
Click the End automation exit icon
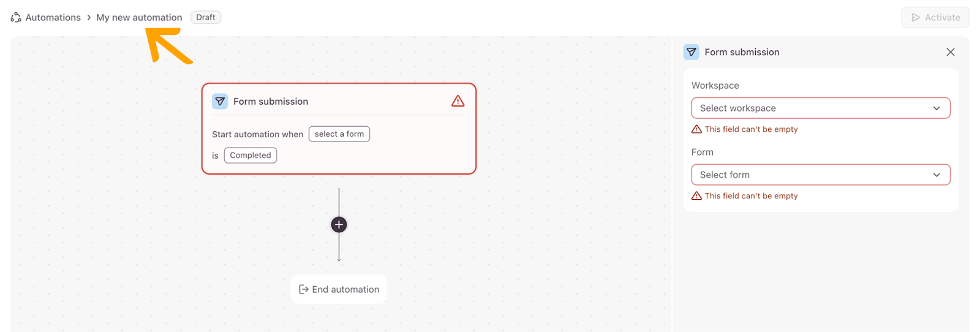coord(303,289)
